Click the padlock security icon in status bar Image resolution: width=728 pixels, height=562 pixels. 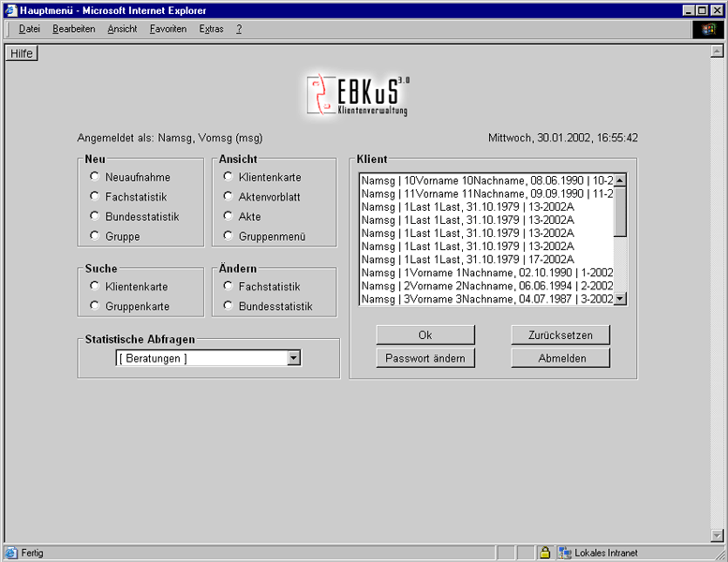tap(544, 553)
